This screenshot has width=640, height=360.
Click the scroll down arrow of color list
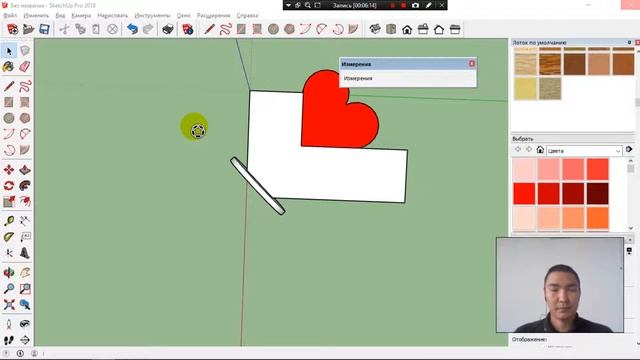631,228
